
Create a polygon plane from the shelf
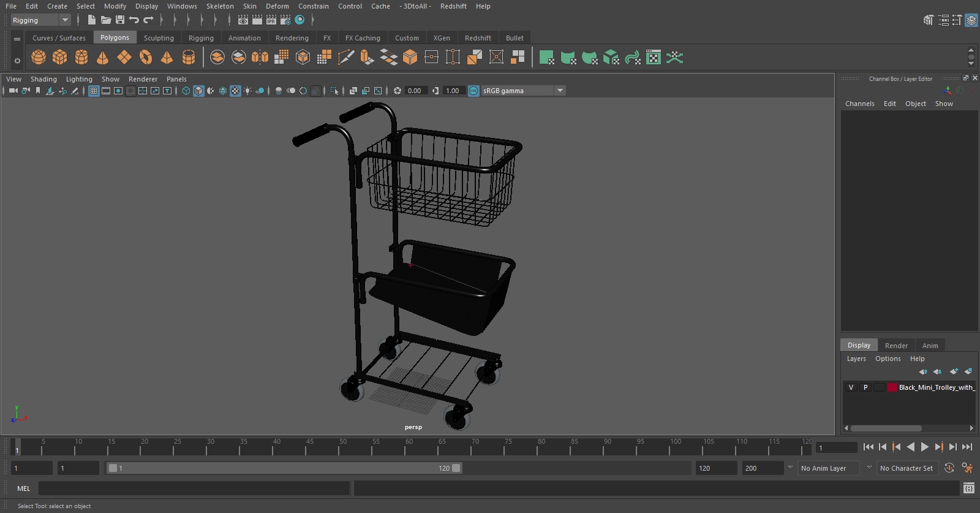pos(124,58)
